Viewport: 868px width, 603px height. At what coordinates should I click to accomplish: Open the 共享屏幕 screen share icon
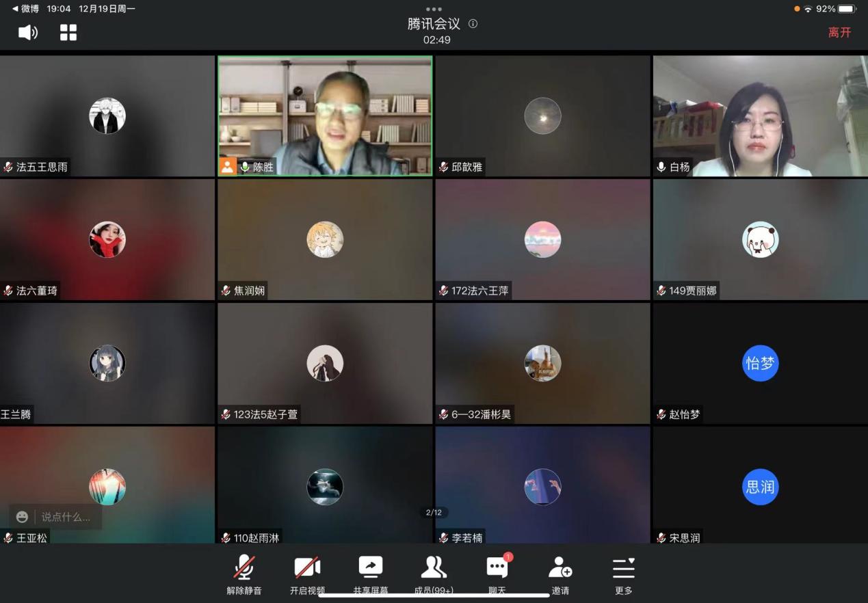pyautogui.click(x=371, y=569)
